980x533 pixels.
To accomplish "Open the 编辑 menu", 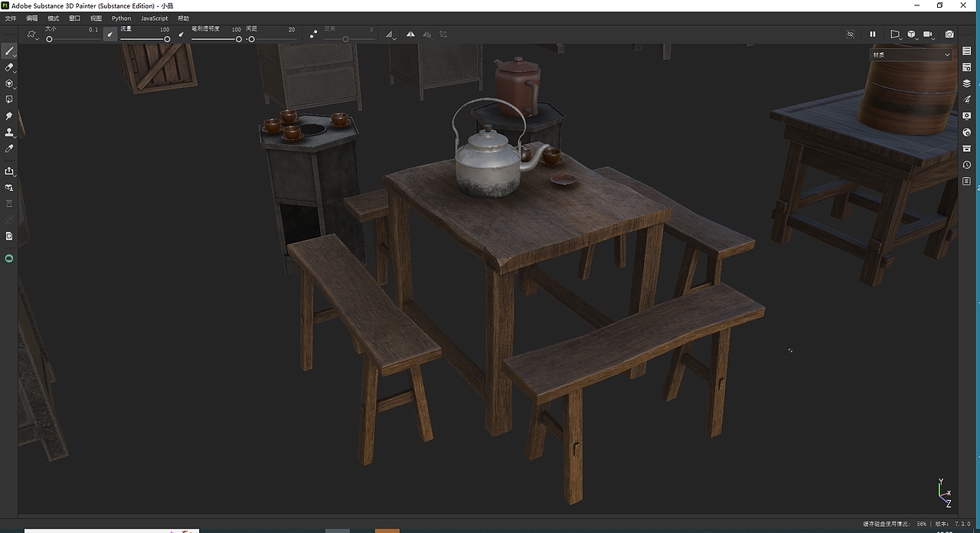I will (x=32, y=18).
